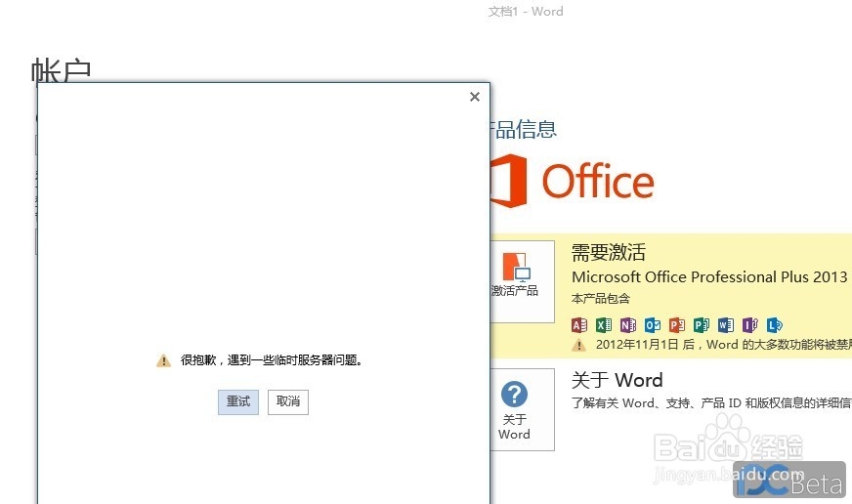Close the server error dialog

point(474,97)
